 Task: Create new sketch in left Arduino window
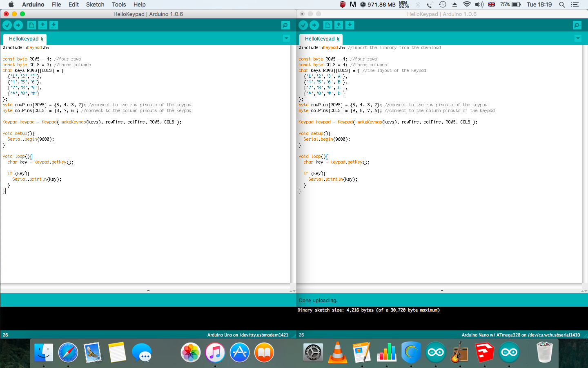31,25
